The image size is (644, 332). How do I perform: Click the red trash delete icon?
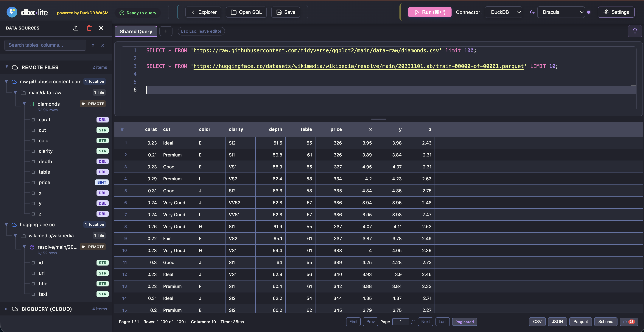coord(89,28)
